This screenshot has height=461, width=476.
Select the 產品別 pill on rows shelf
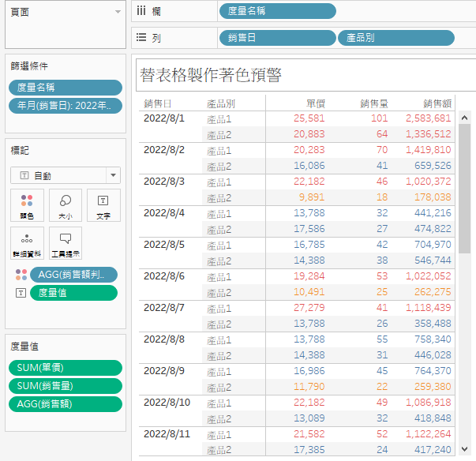point(395,38)
